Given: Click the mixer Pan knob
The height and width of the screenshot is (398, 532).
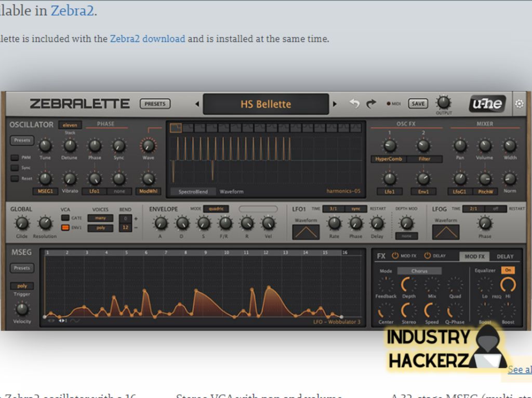Looking at the screenshot, I should 460,146.
